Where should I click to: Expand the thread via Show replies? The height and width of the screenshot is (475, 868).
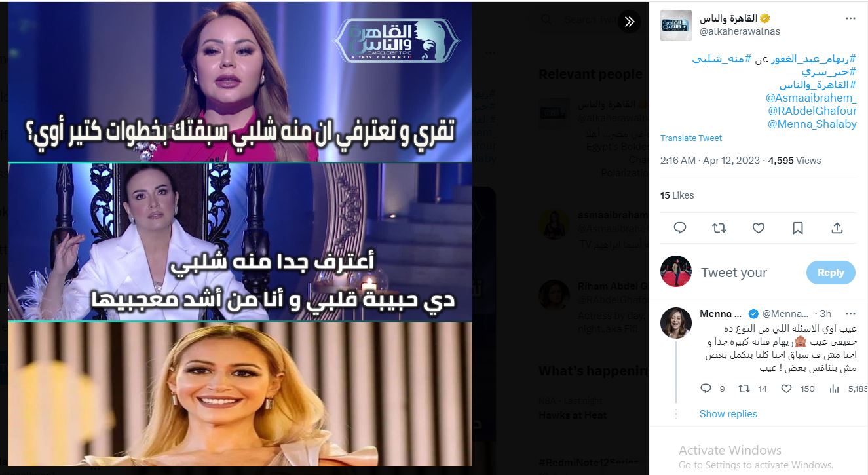[x=728, y=414]
